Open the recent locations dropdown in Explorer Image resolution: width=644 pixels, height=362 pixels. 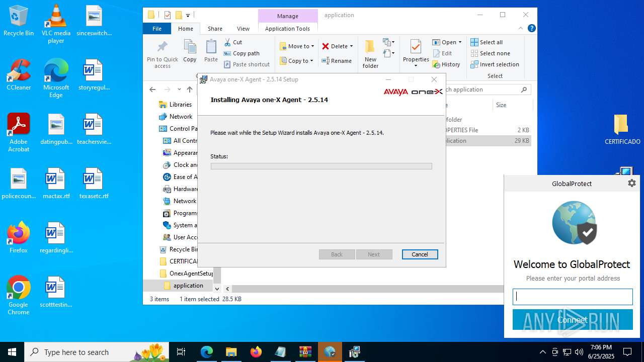(x=179, y=89)
